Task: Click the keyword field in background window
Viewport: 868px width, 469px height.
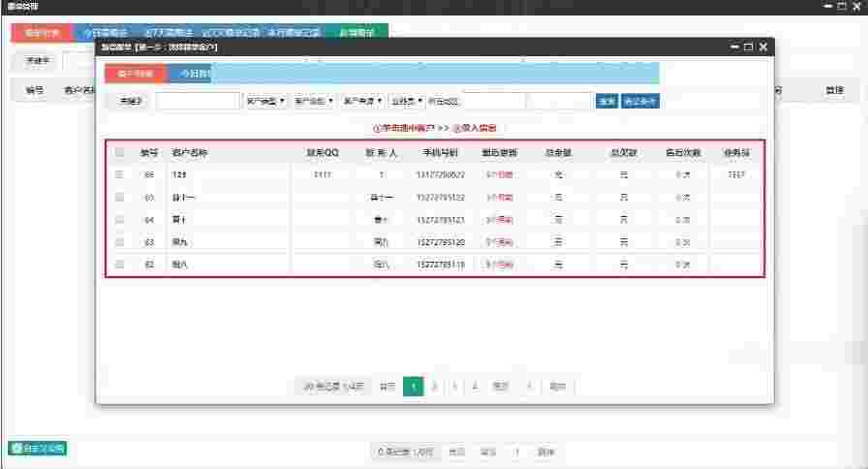Action: (77, 60)
